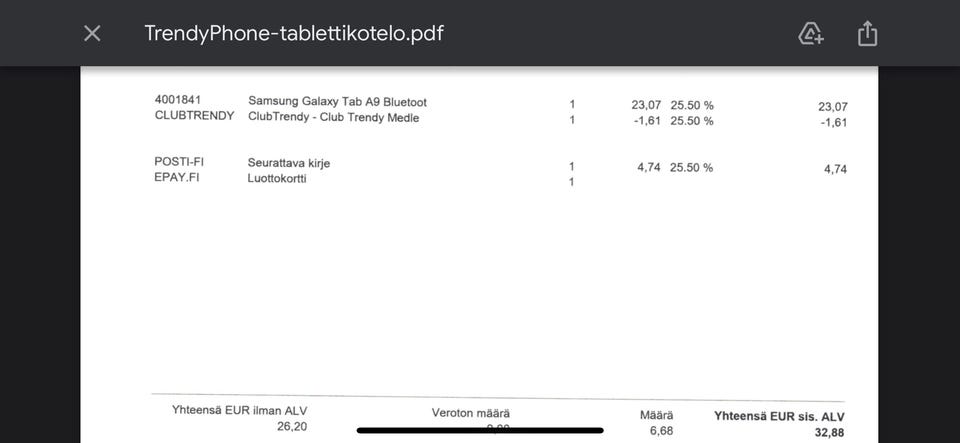Screen dimensions: 960x443
Task: Select the CLUBTRENDY code text
Action: 194,116
